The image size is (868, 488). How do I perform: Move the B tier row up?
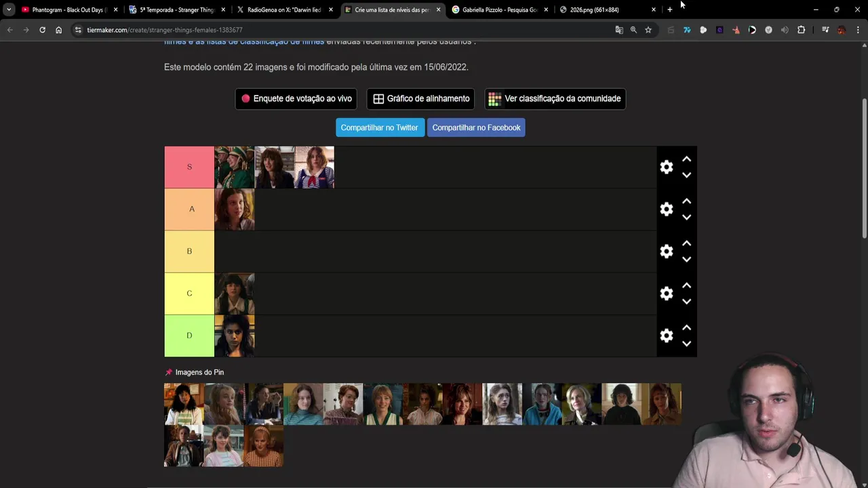686,243
